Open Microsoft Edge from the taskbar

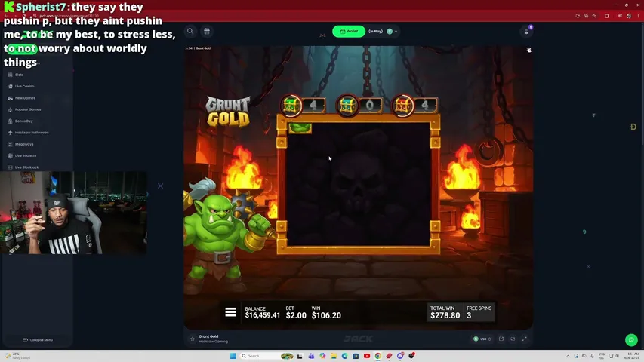344,356
